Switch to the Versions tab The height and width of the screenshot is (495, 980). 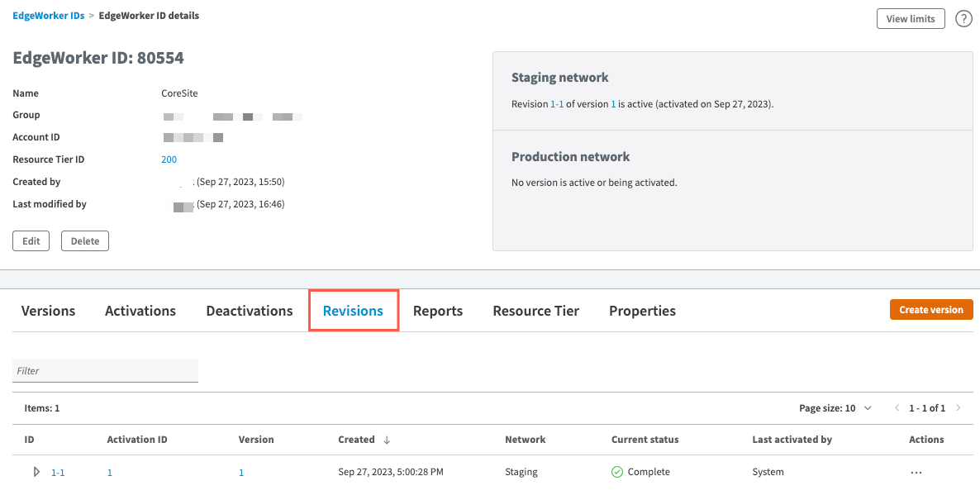48,311
